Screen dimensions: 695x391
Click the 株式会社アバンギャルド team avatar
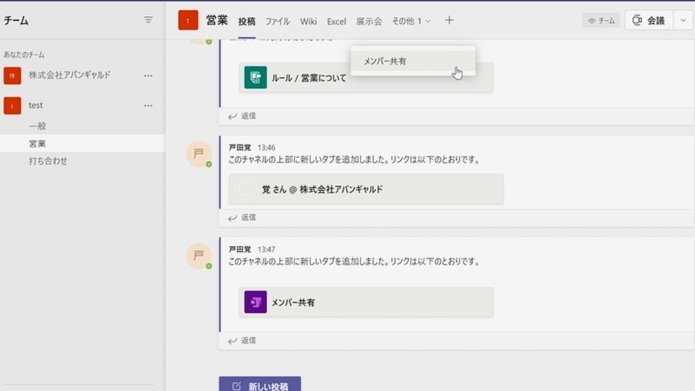click(x=12, y=76)
